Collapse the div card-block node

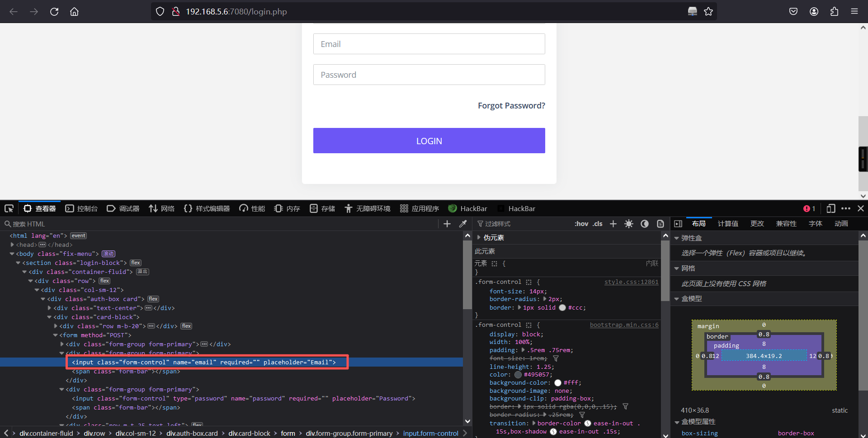[x=49, y=317]
